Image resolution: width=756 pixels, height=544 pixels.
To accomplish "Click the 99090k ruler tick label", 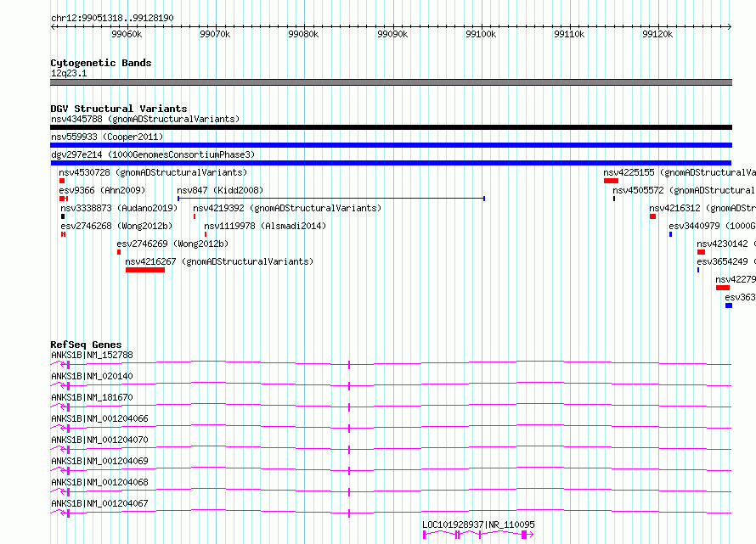I will (x=392, y=34).
